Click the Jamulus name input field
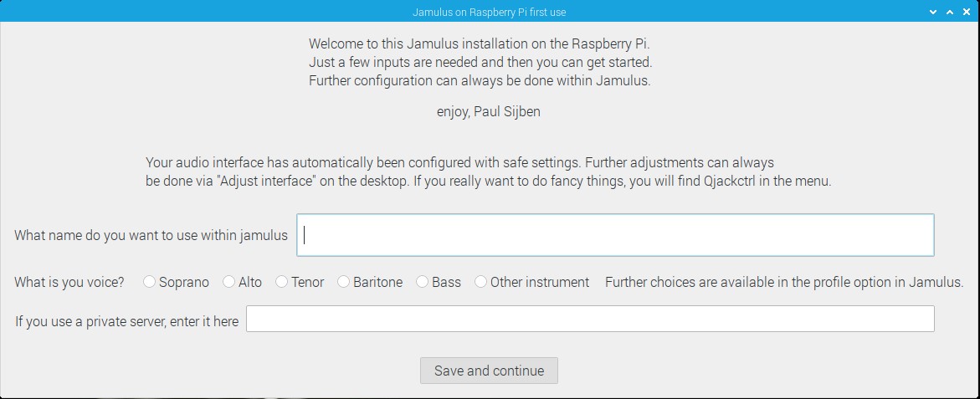The image size is (980, 399). tap(615, 235)
